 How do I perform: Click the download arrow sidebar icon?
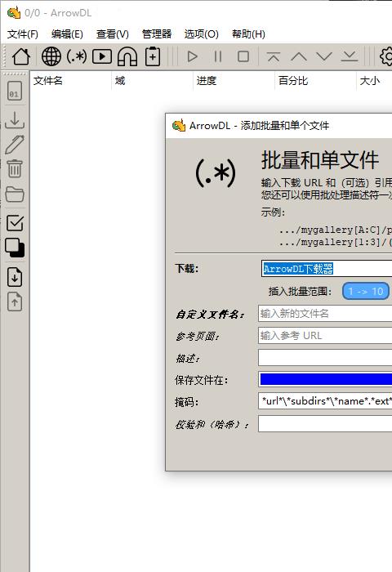click(x=15, y=120)
